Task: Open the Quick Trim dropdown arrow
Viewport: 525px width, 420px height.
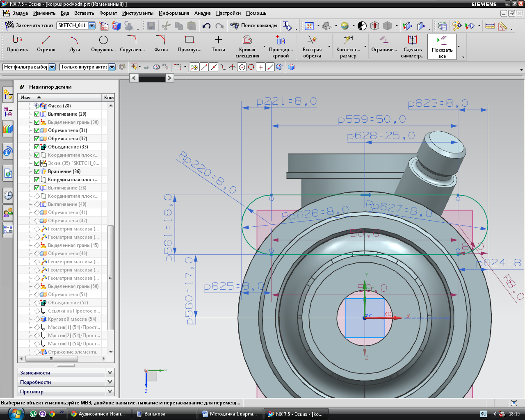Action: click(x=329, y=47)
